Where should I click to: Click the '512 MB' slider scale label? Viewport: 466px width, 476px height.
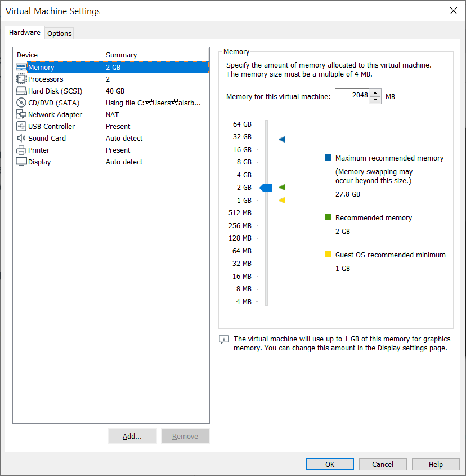coord(240,213)
